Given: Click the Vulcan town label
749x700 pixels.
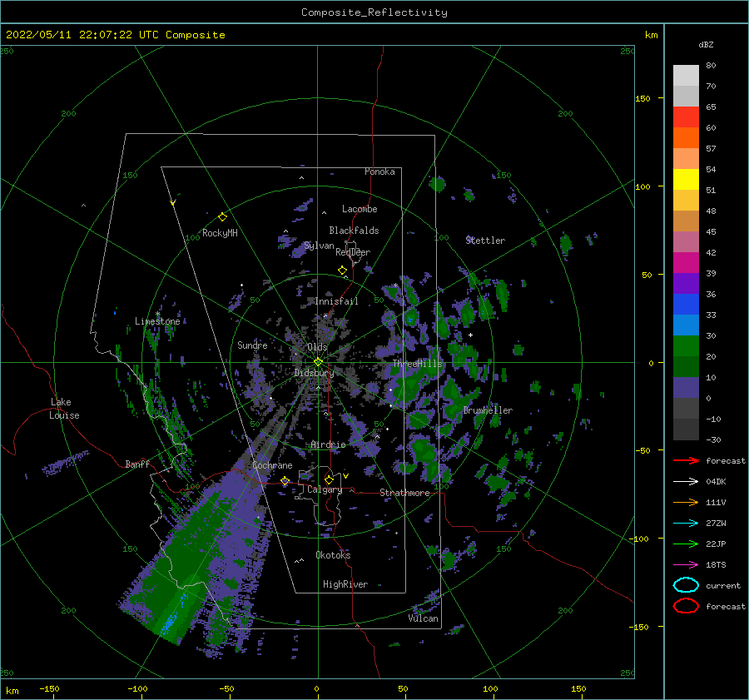Looking at the screenshot, I should 424,618.
